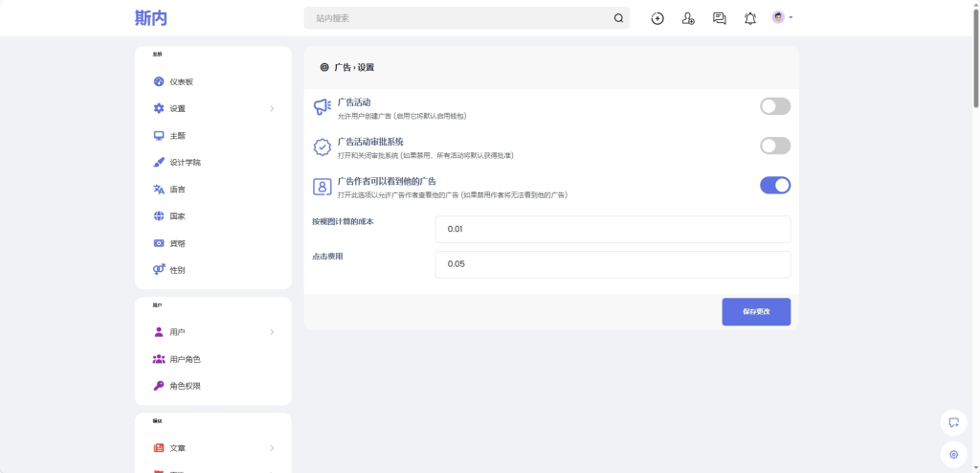Expand the 用户 chevron in sidebar
Screen dimensions: 980x473
pos(272,332)
